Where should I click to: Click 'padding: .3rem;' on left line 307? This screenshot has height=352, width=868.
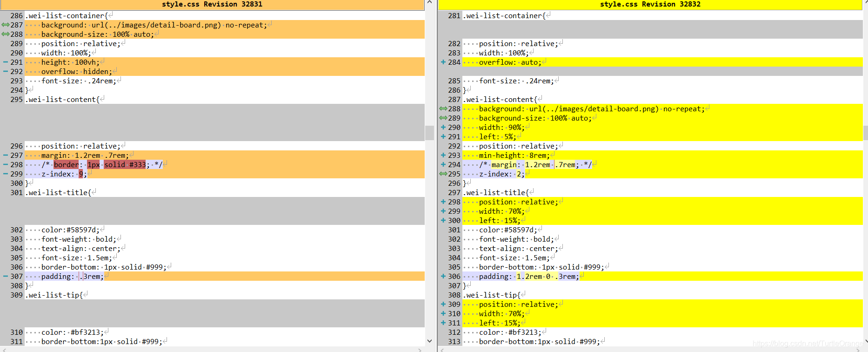click(x=73, y=276)
